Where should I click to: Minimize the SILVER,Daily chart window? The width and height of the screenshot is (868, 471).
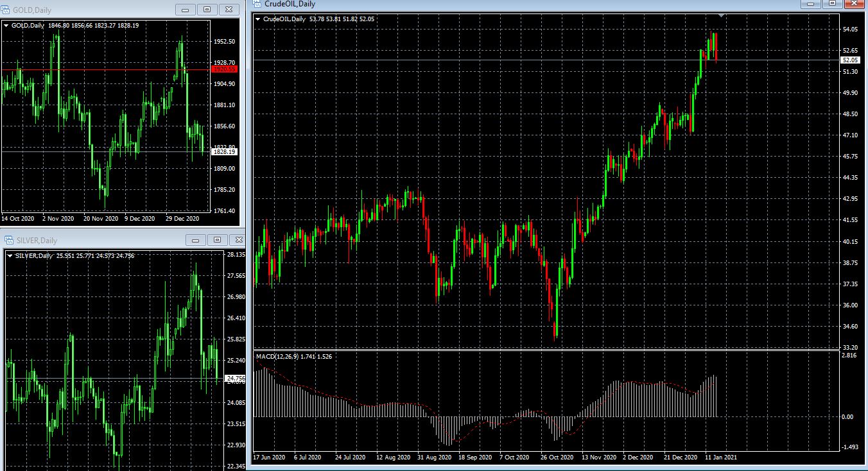(196, 240)
